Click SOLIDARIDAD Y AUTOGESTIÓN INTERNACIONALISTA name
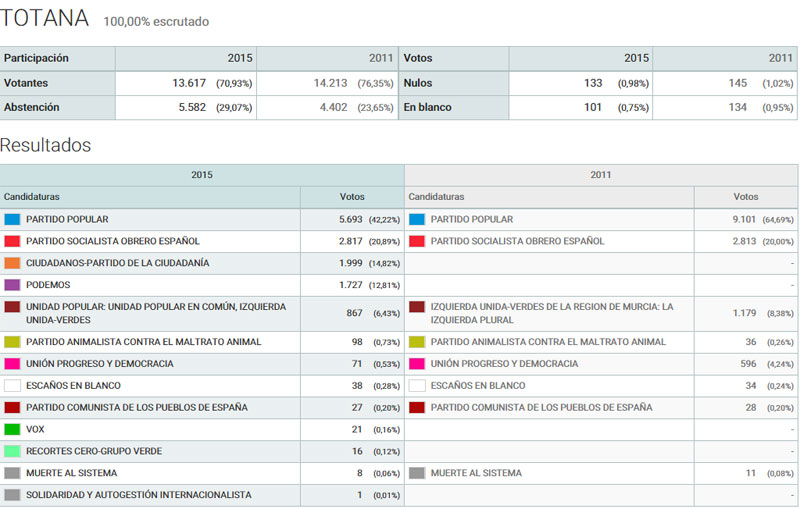800x509 pixels. 139,495
